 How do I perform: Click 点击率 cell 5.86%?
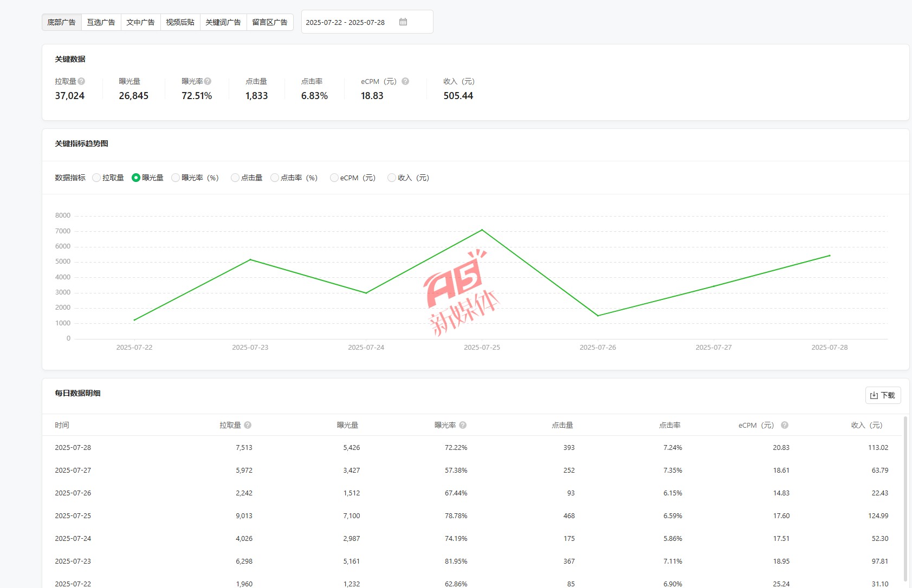point(672,539)
